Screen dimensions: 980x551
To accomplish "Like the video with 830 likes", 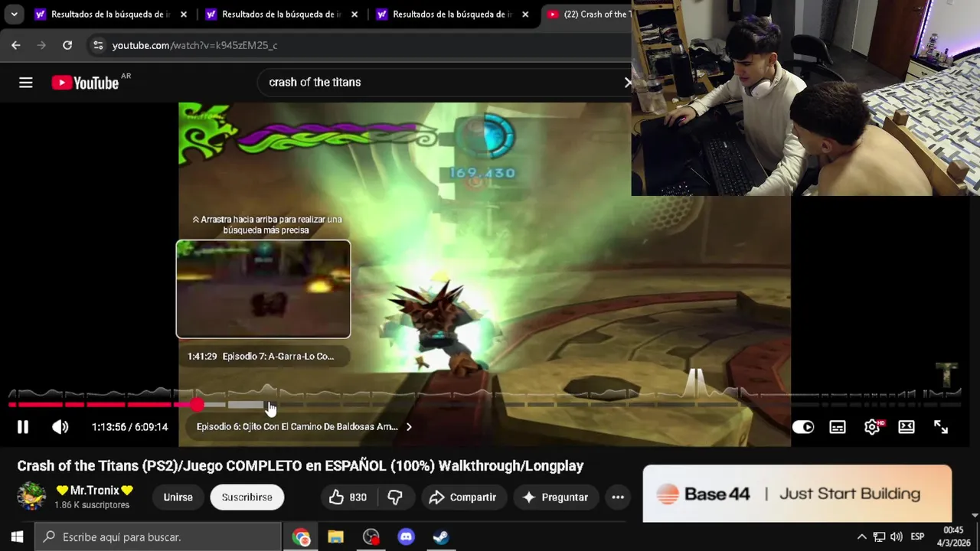I will pyautogui.click(x=348, y=497).
